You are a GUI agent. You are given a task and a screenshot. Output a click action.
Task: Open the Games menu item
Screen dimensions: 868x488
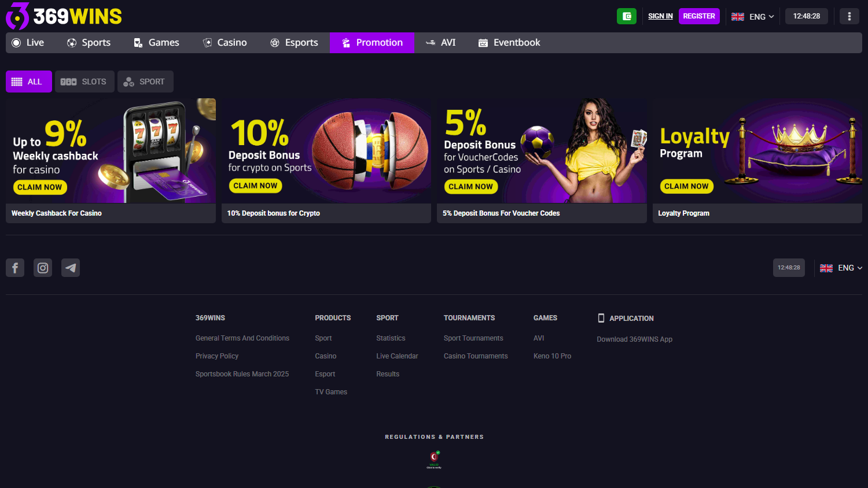pos(156,42)
